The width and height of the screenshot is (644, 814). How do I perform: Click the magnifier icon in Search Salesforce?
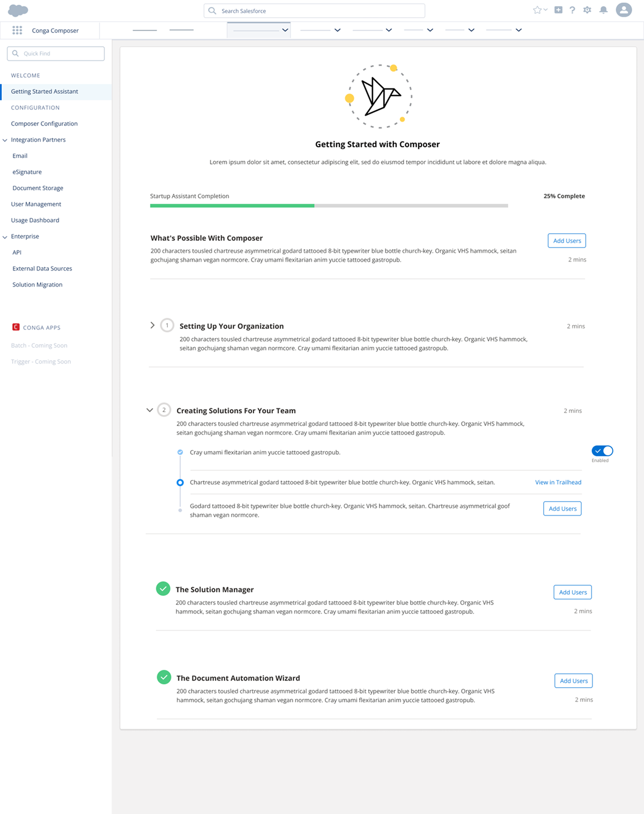(212, 11)
